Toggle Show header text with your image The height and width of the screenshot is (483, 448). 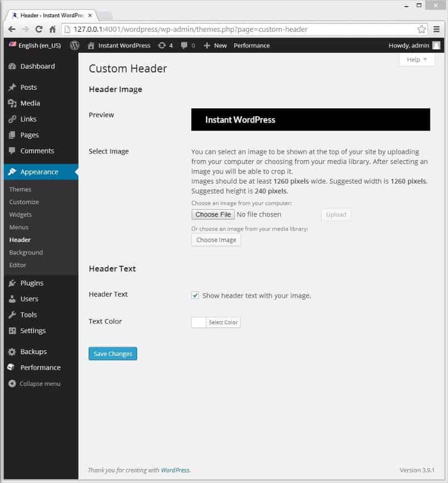195,296
